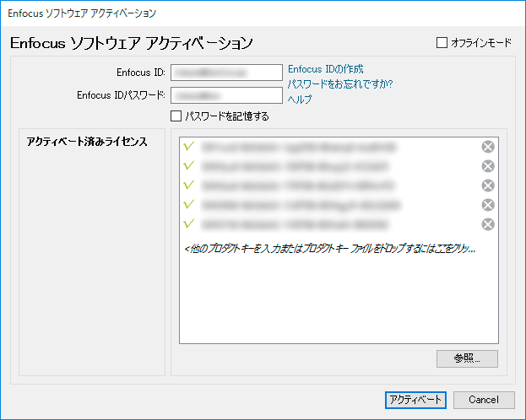Click the <他のプロダクトキーを入力 placeholder row
Screen dimensions: 526x420
click(x=330, y=249)
